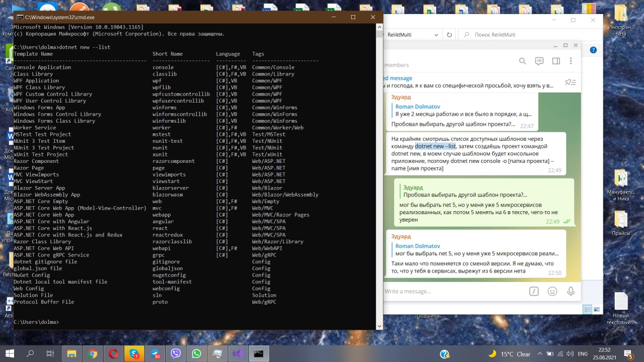The image size is (644, 362).
Task: Search messages in the Telegram chat
Action: [522, 61]
